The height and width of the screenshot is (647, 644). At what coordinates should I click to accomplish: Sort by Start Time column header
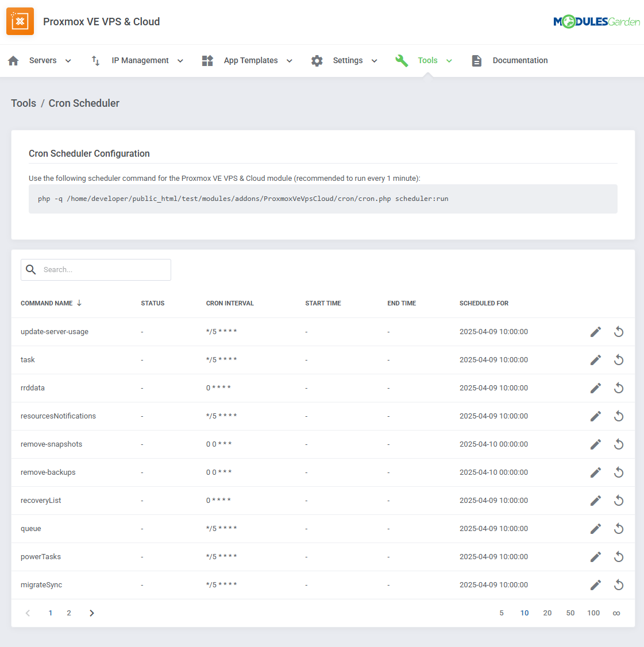pos(323,303)
